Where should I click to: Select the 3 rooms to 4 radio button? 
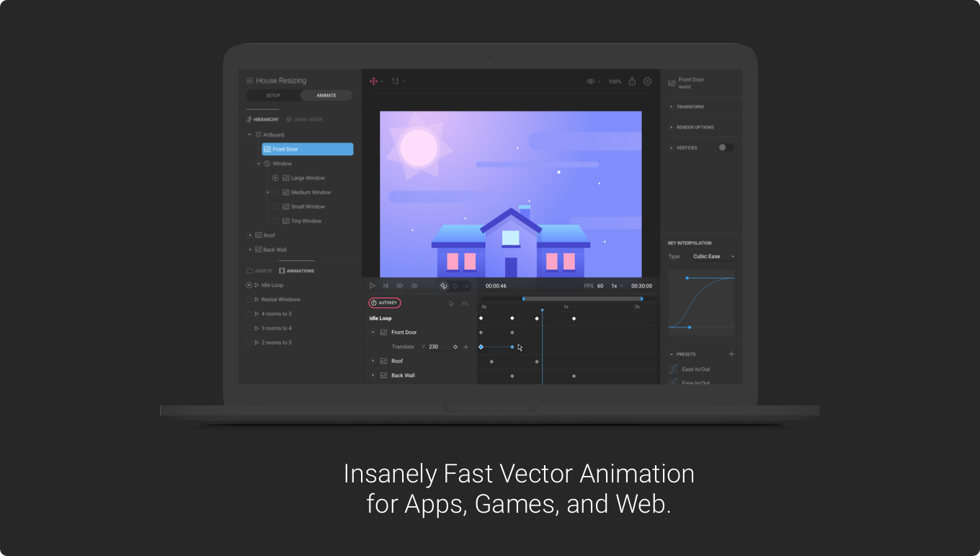coord(249,328)
